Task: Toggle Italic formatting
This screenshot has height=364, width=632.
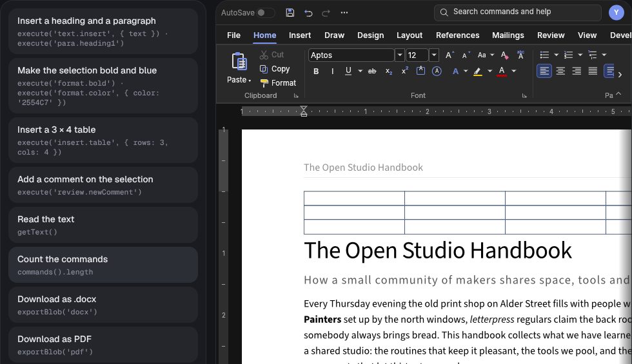Action: [x=333, y=72]
